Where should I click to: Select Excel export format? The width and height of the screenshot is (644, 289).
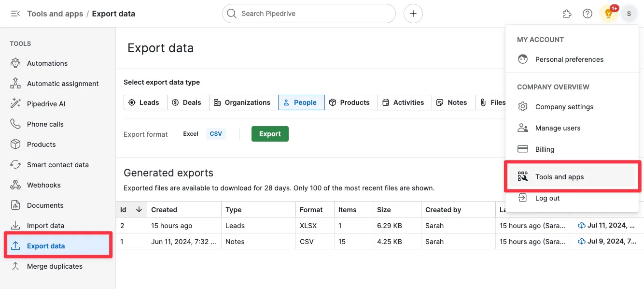coord(191,134)
